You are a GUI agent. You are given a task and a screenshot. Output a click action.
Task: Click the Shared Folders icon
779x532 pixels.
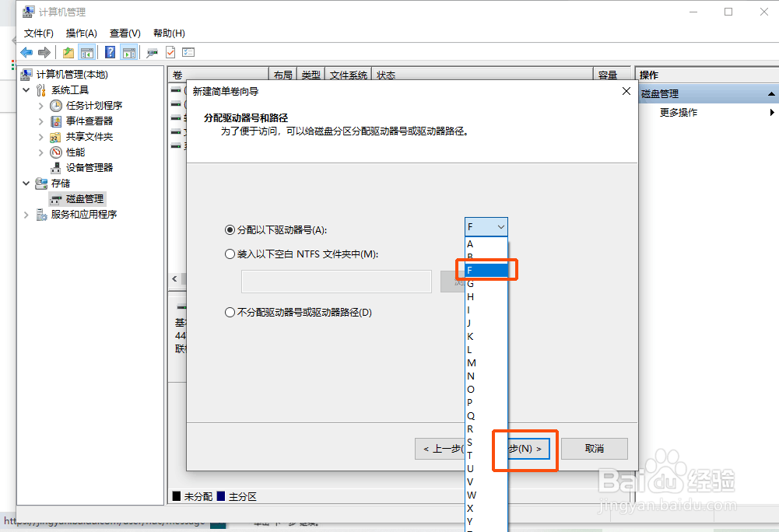(56, 137)
